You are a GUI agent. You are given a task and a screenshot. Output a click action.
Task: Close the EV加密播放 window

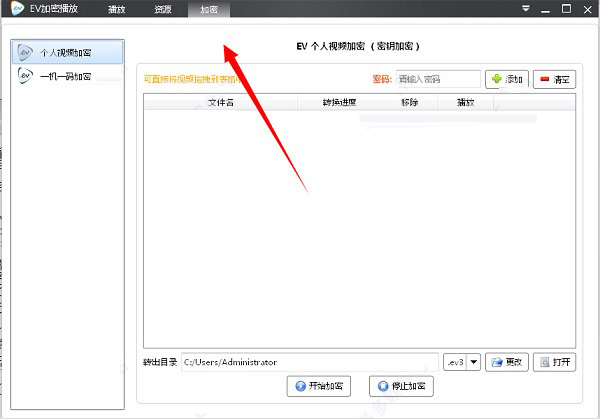(587, 9)
